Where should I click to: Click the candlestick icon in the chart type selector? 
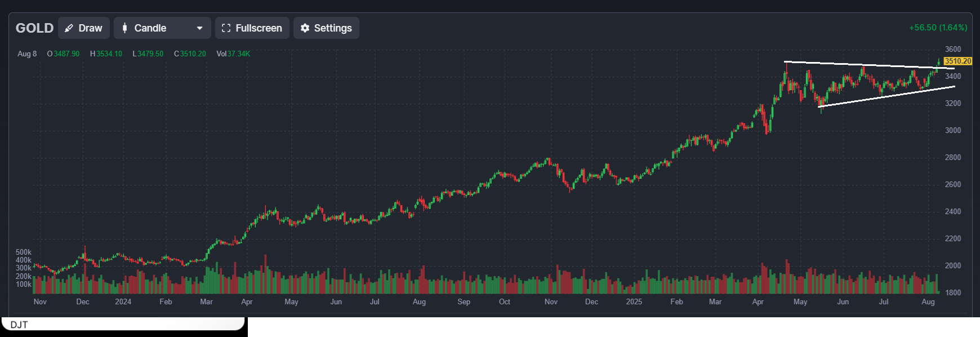click(125, 28)
